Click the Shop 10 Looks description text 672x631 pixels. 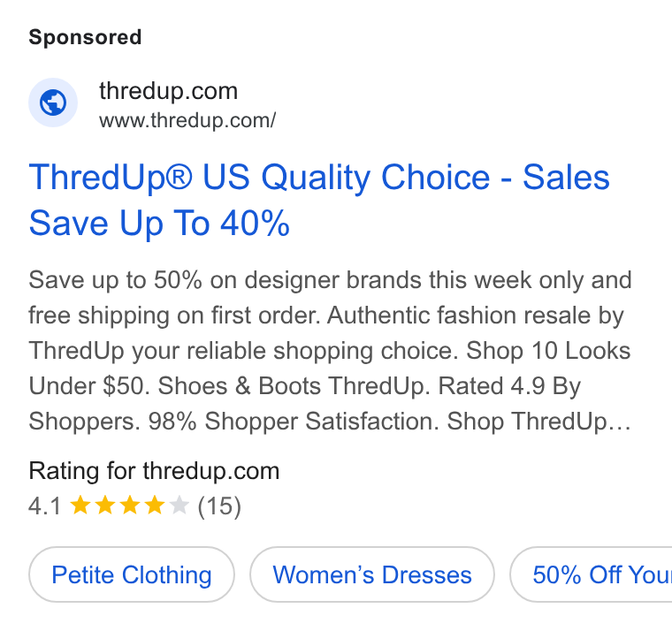548,351
